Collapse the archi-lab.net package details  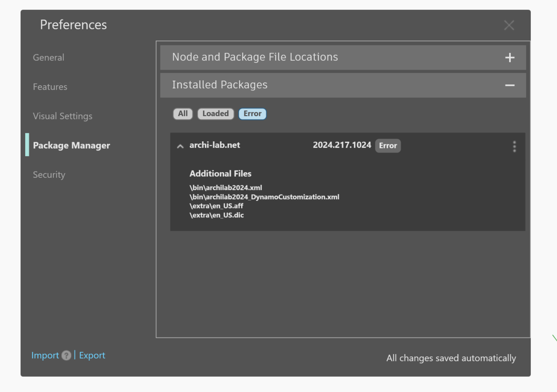tap(180, 145)
